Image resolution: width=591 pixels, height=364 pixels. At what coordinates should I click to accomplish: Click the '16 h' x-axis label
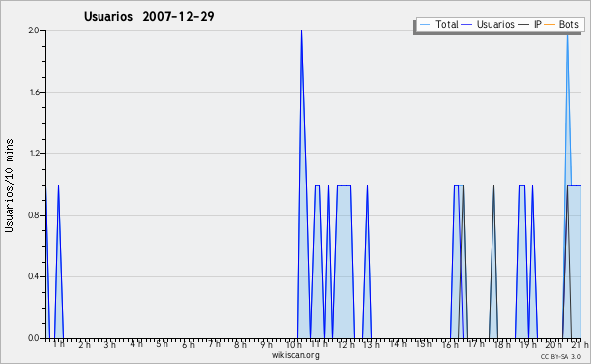(x=450, y=344)
